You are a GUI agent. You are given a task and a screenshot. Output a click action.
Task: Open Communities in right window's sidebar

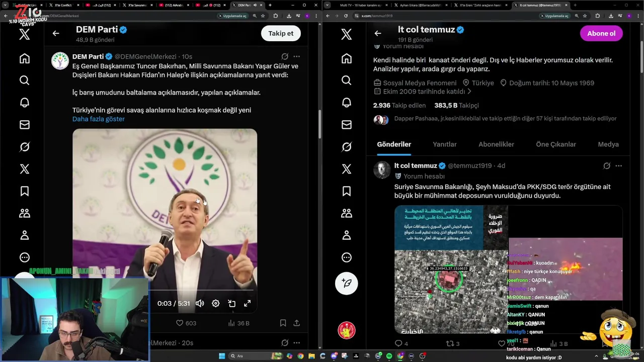pos(346,213)
